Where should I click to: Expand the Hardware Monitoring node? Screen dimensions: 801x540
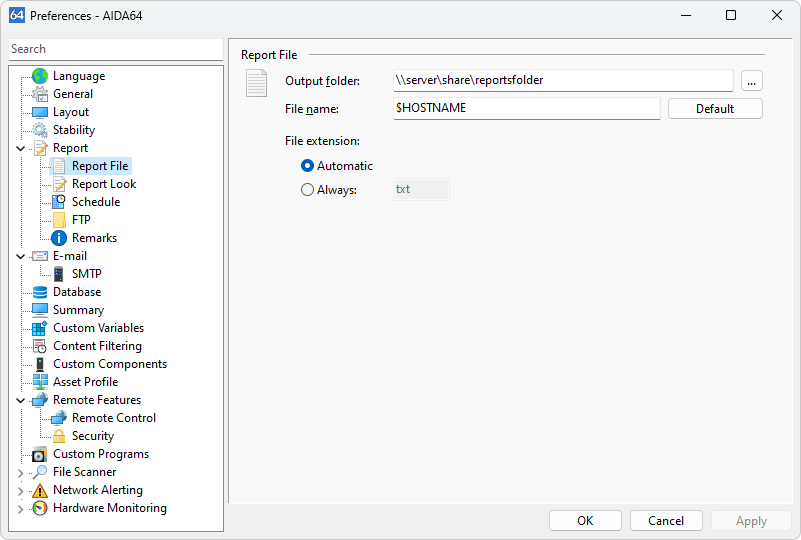(20, 508)
